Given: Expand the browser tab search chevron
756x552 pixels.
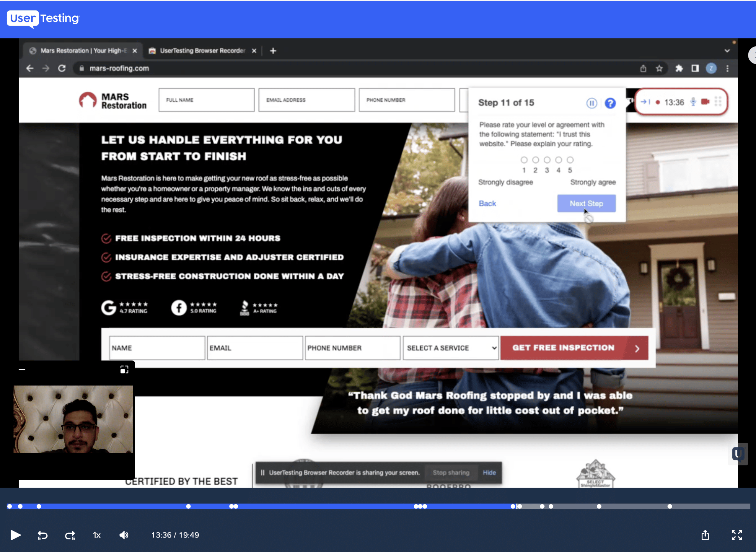Looking at the screenshot, I should click(727, 51).
